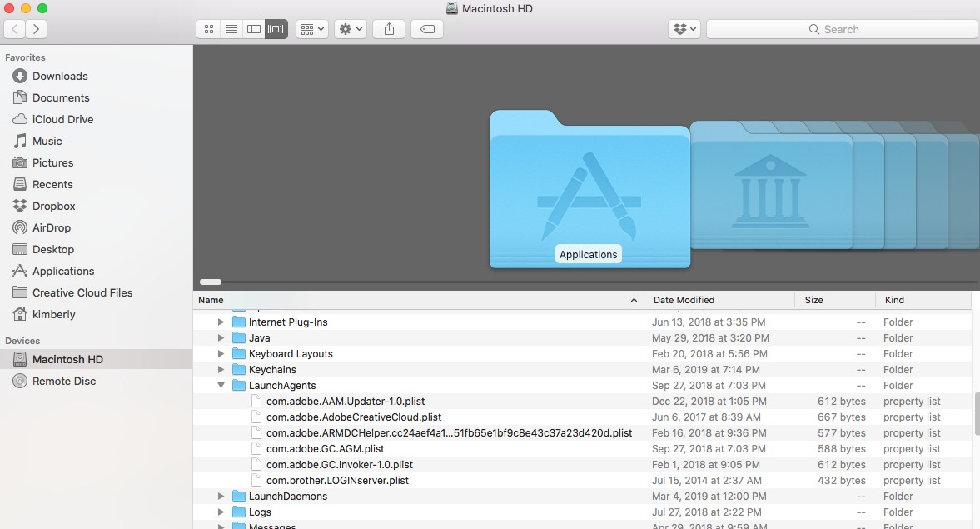This screenshot has width=980, height=529.
Task: Select the Keychains folder row
Action: coord(582,370)
